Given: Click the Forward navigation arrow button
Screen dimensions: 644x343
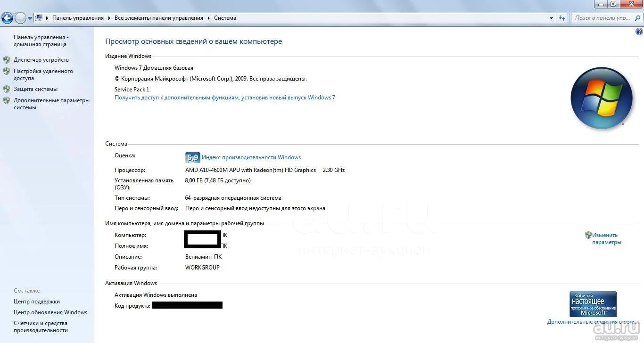Looking at the screenshot, I should tap(20, 18).
